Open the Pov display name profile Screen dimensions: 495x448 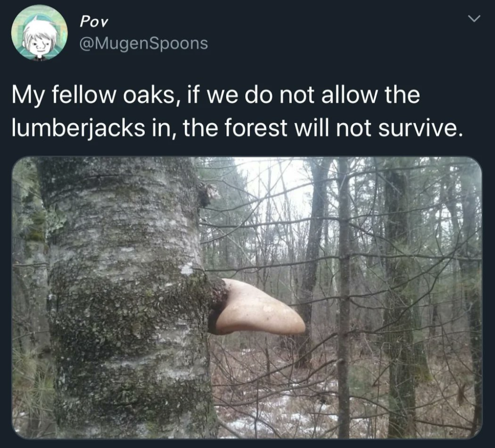(x=94, y=22)
